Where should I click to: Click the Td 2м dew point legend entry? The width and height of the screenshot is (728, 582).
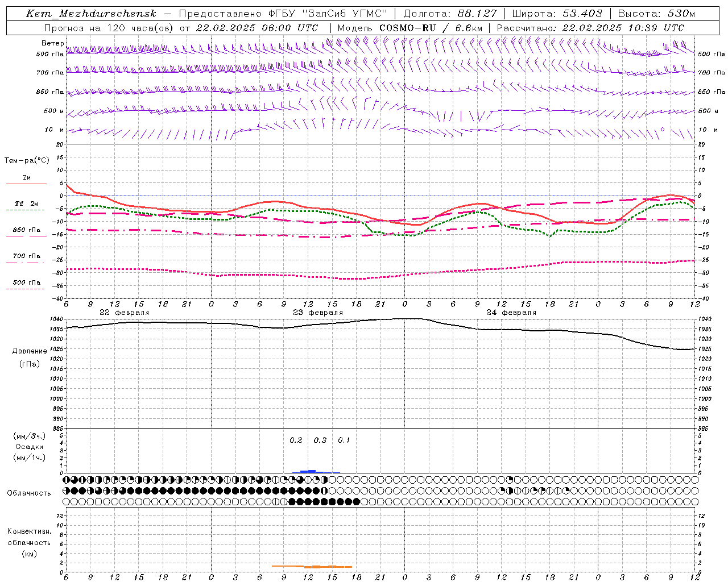point(27,203)
